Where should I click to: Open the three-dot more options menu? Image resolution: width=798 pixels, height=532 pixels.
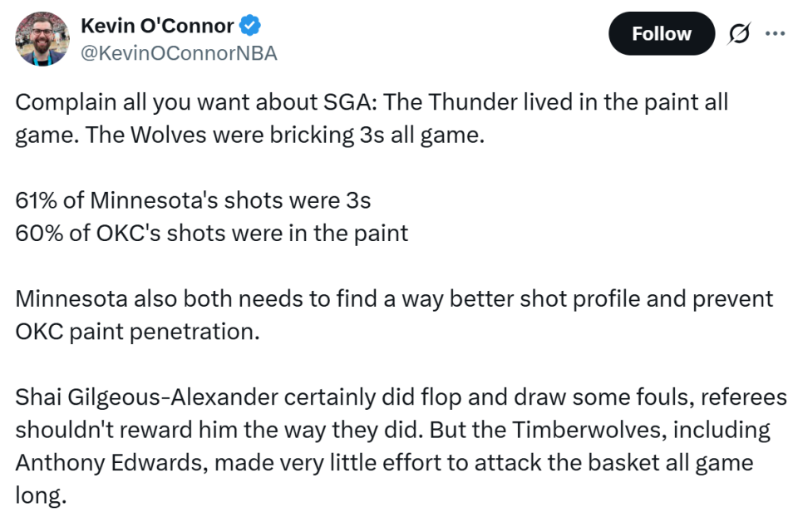tap(775, 33)
